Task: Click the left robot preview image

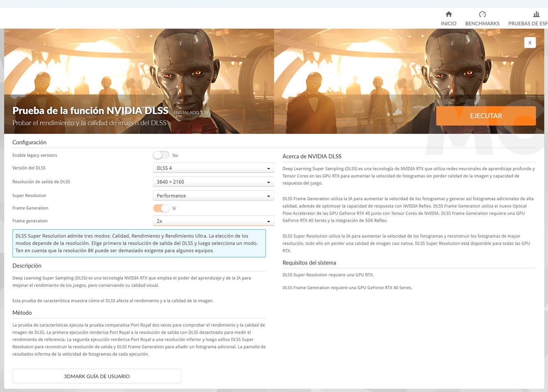Action: coord(139,62)
